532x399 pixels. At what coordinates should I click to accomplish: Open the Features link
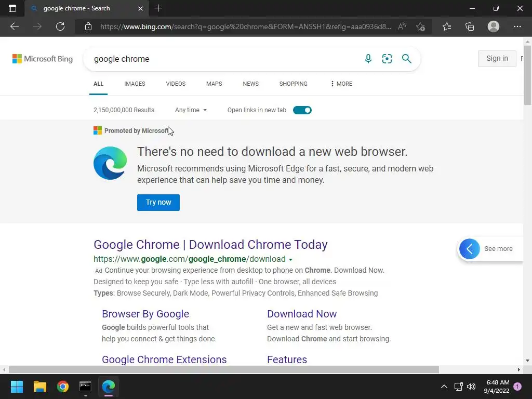287,360
